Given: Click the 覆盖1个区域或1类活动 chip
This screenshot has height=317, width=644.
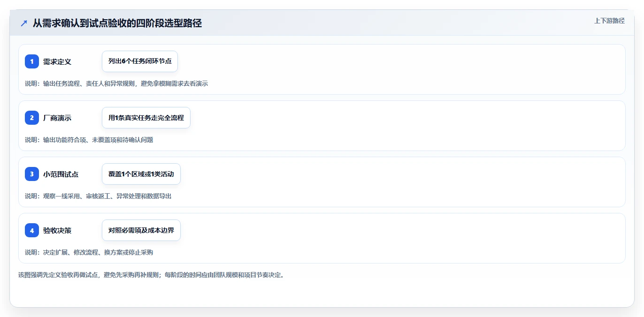Looking at the screenshot, I should point(141,174).
